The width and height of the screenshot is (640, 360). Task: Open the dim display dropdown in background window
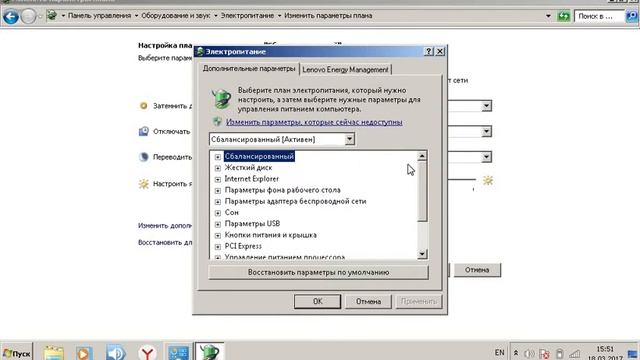coord(486,106)
